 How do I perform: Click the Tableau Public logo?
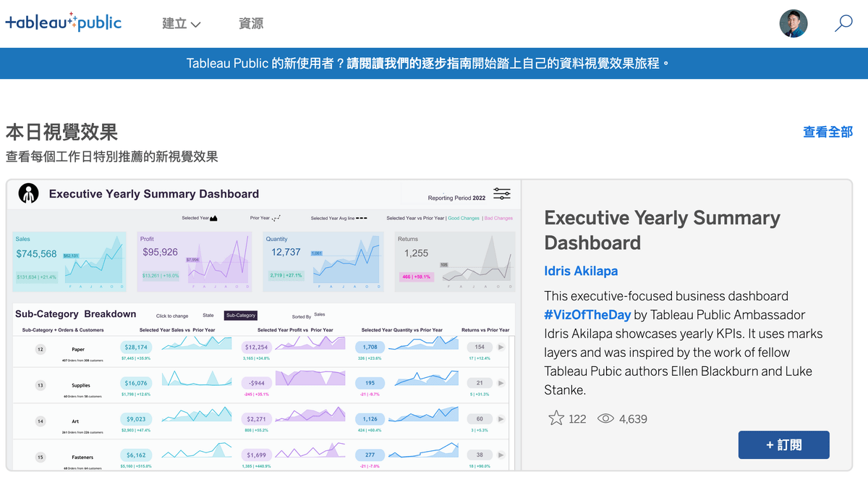[64, 22]
